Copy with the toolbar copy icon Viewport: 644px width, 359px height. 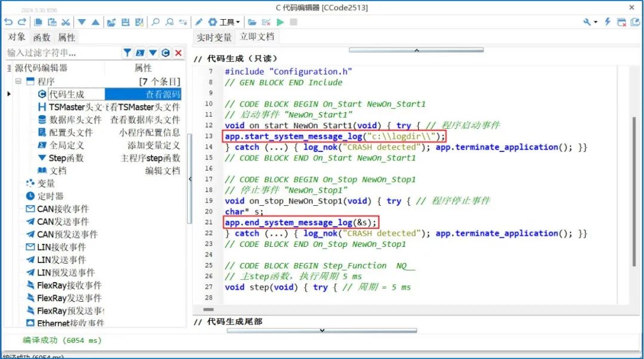(38, 22)
